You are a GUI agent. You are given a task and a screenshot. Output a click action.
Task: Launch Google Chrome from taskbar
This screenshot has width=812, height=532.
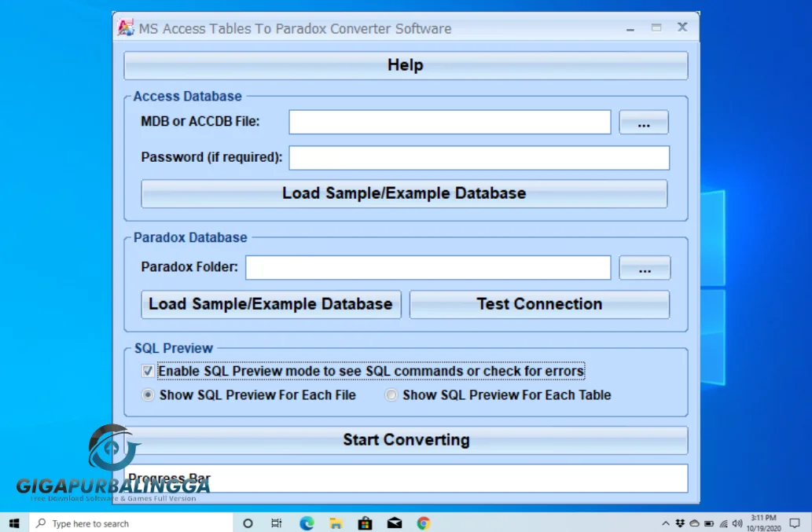pos(424,523)
